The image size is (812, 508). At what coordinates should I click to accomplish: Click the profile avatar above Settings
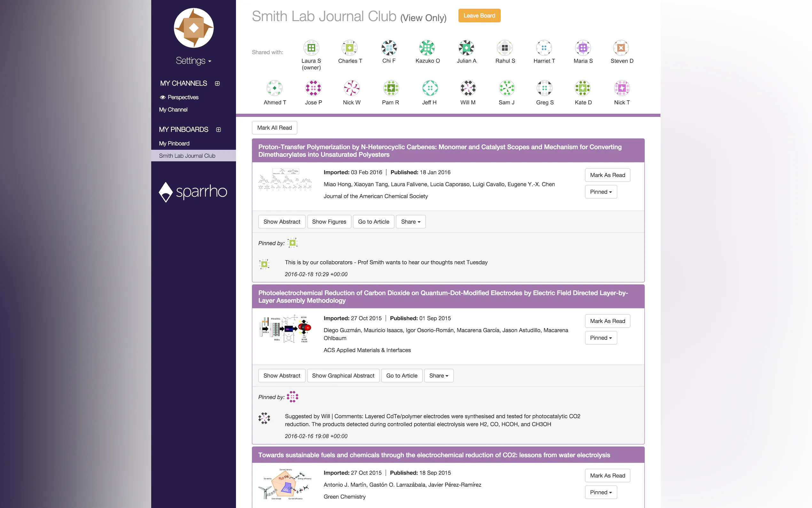click(194, 28)
